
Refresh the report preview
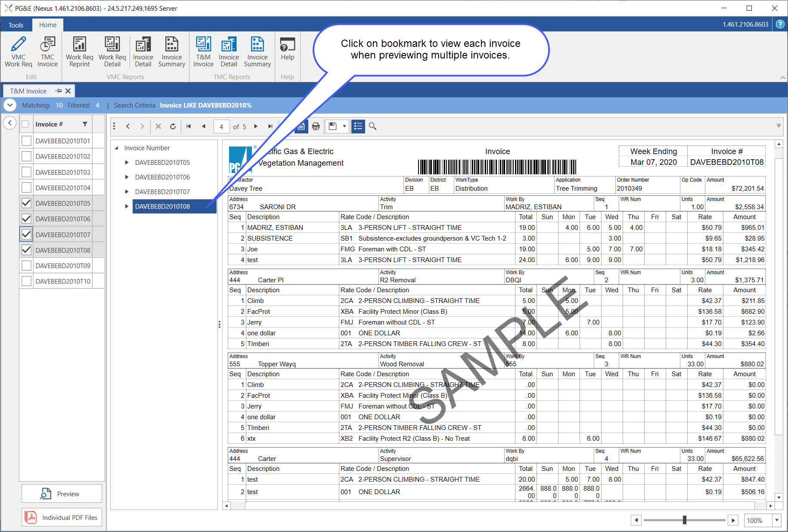[173, 126]
